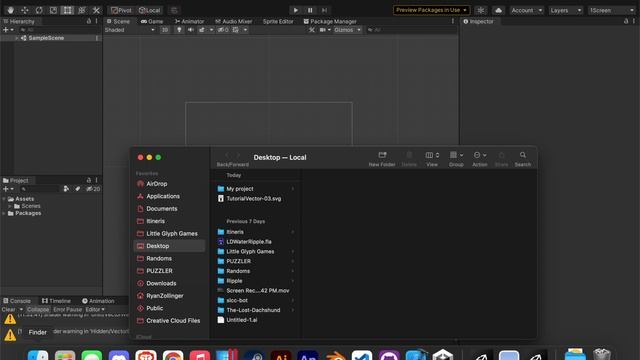Select the Rect tool in Unity toolbar

[x=67, y=10]
